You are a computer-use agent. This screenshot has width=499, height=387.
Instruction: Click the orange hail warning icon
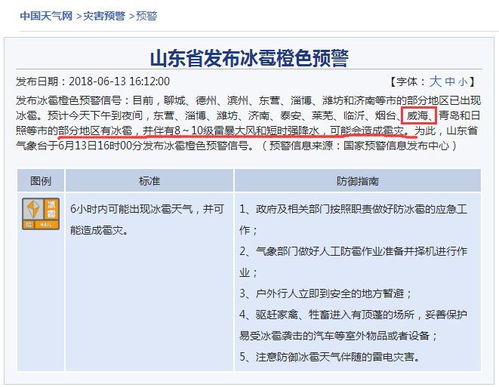tap(41, 214)
